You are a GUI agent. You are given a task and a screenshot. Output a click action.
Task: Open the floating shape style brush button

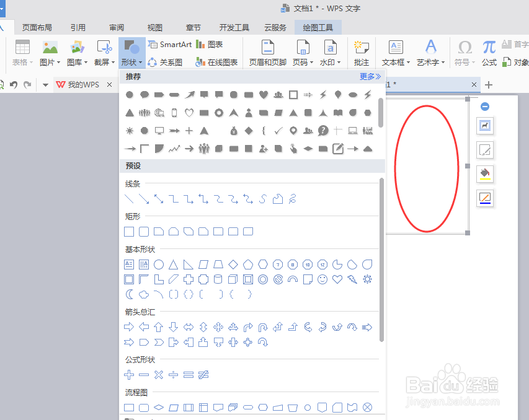tap(485, 150)
